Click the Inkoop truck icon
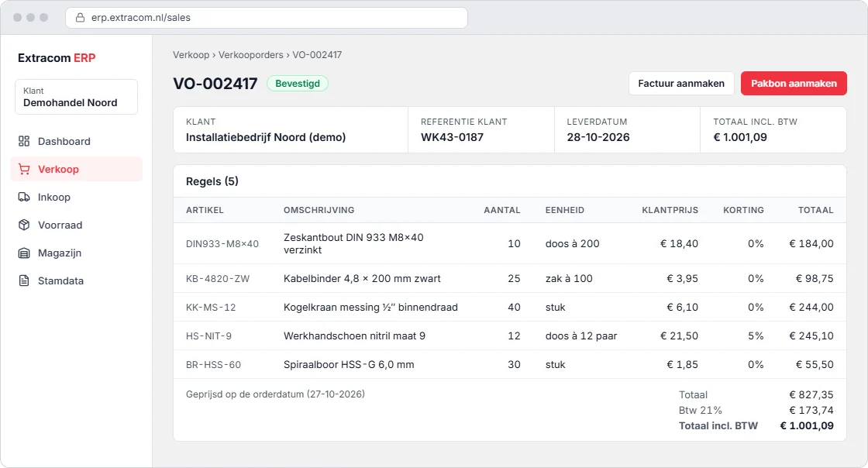 [x=24, y=197]
